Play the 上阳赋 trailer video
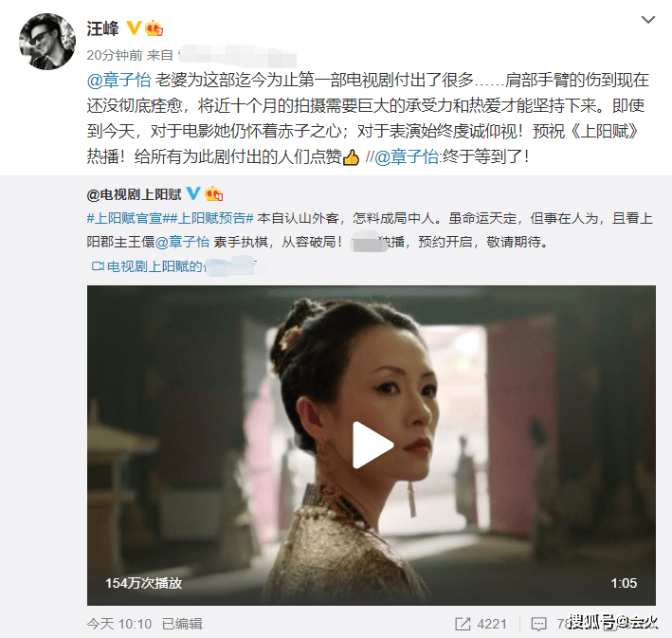 [372, 445]
